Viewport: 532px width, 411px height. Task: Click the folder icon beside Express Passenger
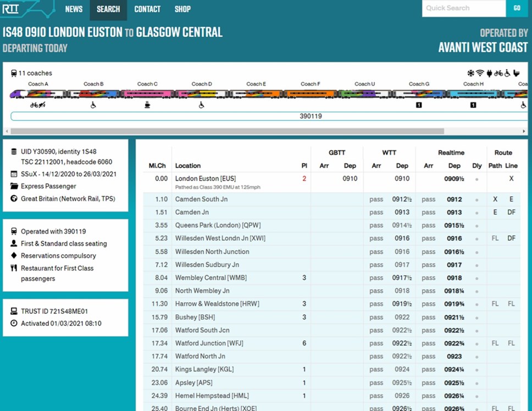click(x=14, y=186)
